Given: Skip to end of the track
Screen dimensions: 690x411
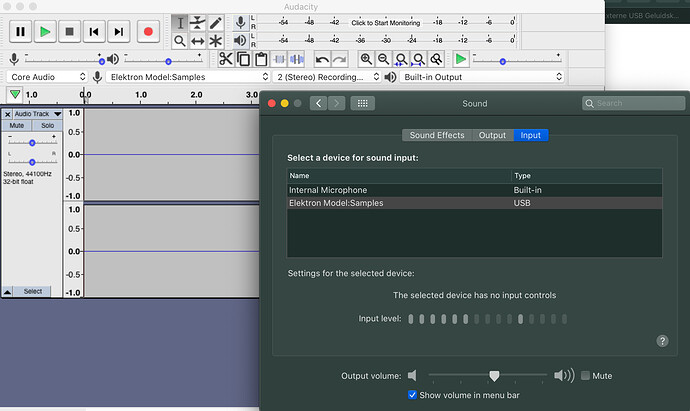Looking at the screenshot, I should 119,32.
